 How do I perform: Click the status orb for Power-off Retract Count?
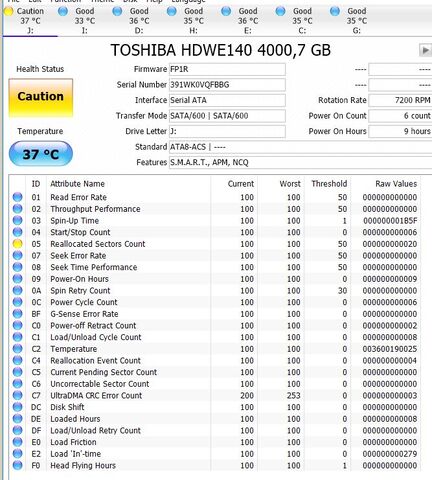(x=17, y=325)
